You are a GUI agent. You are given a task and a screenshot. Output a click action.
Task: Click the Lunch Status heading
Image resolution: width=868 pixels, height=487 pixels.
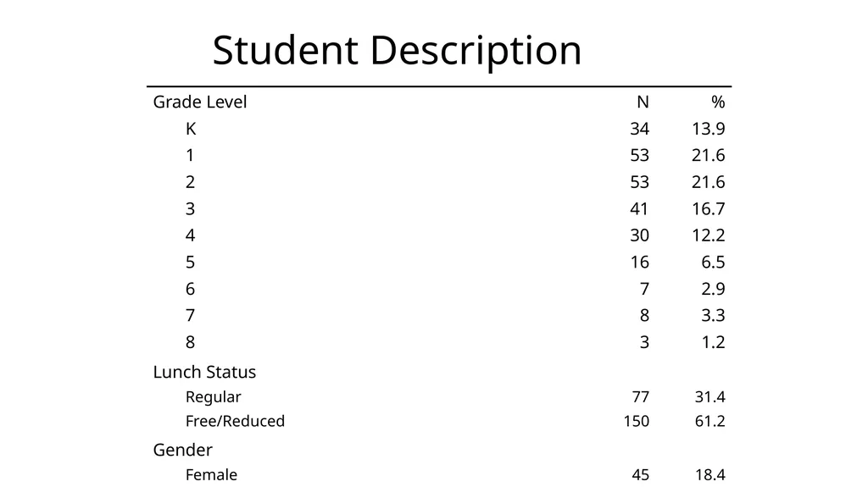coord(204,372)
